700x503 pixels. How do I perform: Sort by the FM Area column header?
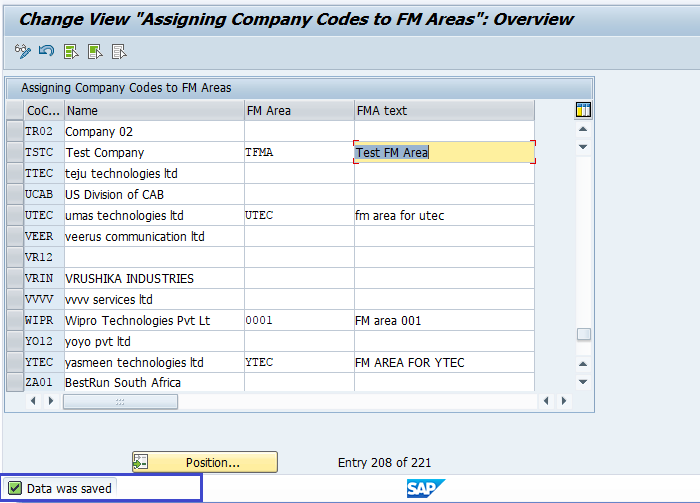pos(298,111)
